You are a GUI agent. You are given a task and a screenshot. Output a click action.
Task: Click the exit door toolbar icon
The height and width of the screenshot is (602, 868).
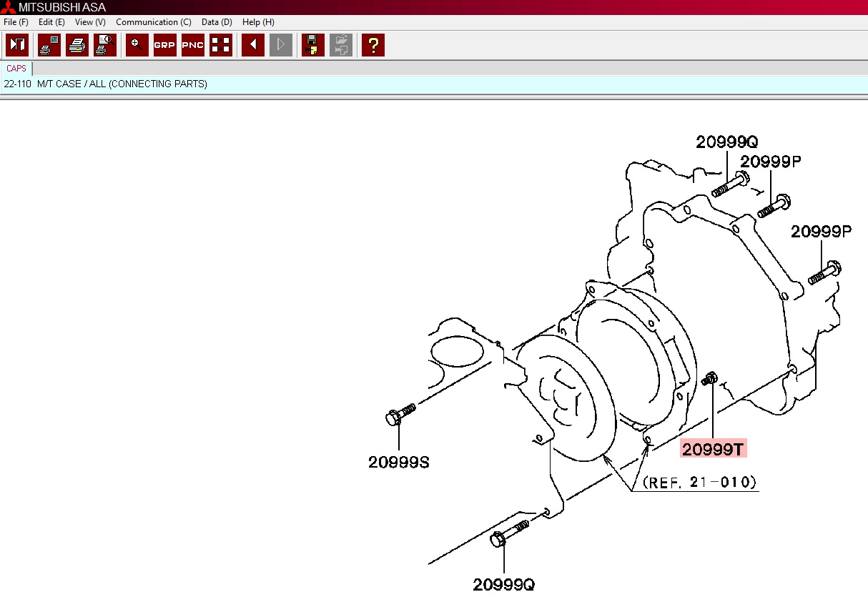tap(17, 45)
